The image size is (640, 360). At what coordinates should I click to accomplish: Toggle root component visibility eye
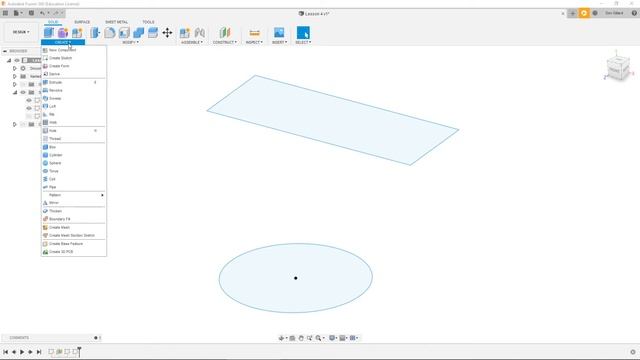click(x=17, y=60)
